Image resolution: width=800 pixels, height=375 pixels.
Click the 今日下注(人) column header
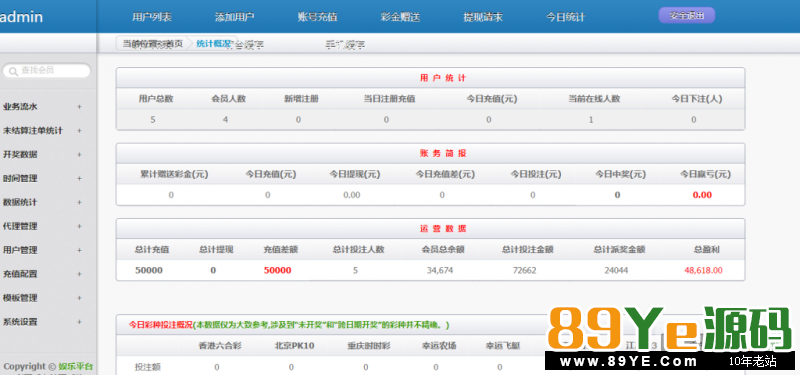[697, 99]
